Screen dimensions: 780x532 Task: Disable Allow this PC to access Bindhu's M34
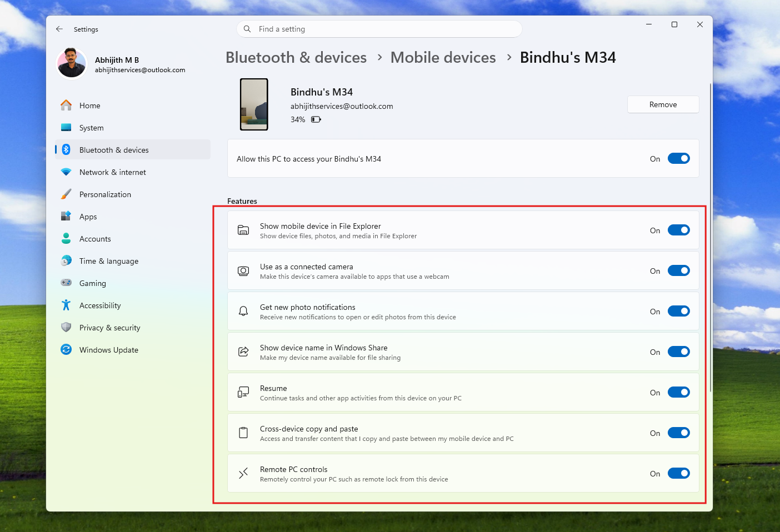(678, 158)
